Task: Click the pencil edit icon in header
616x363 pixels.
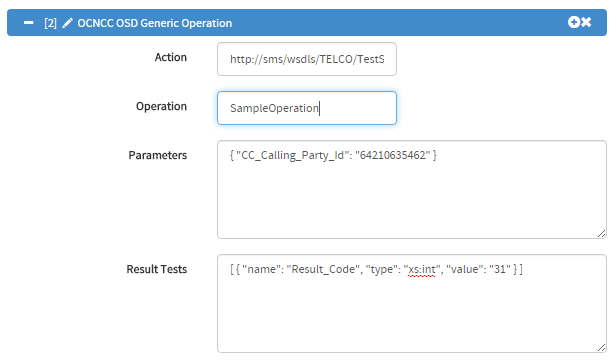Action: point(67,23)
